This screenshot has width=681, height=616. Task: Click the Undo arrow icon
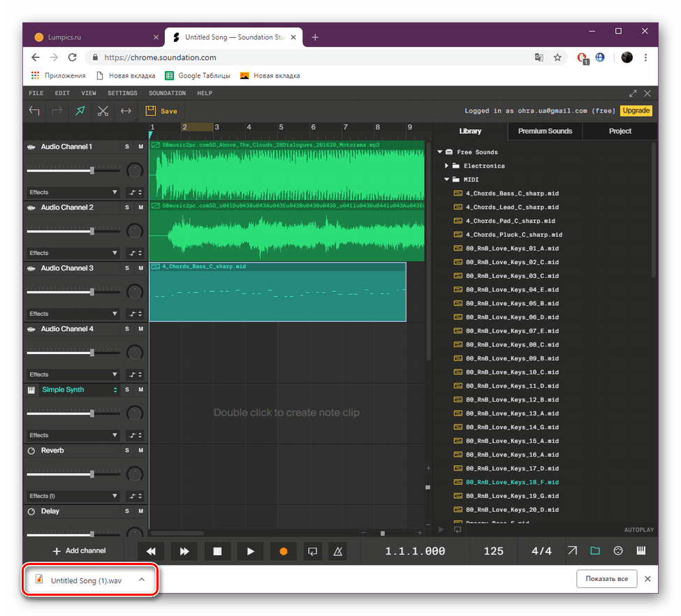pyautogui.click(x=34, y=110)
